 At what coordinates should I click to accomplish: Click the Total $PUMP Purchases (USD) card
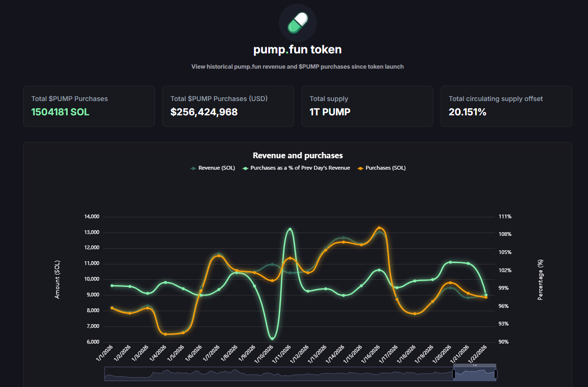(228, 106)
